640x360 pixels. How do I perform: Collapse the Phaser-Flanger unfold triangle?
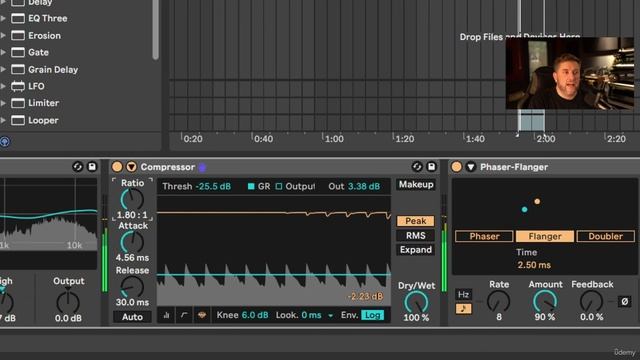pyautogui.click(x=471, y=167)
